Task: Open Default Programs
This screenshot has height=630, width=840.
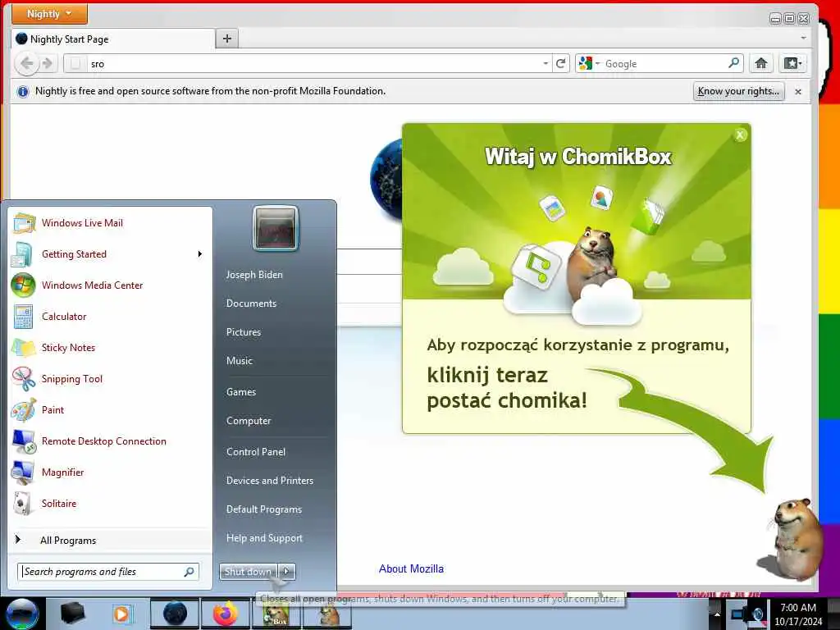Action: [x=263, y=509]
